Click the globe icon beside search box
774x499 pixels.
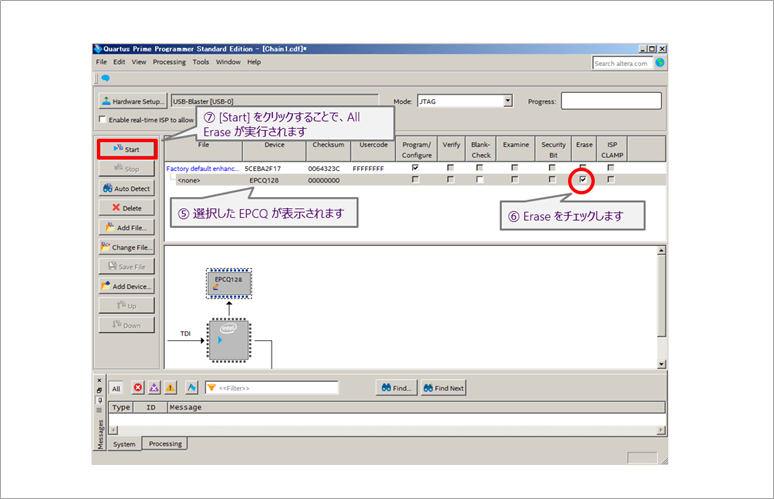click(x=660, y=63)
